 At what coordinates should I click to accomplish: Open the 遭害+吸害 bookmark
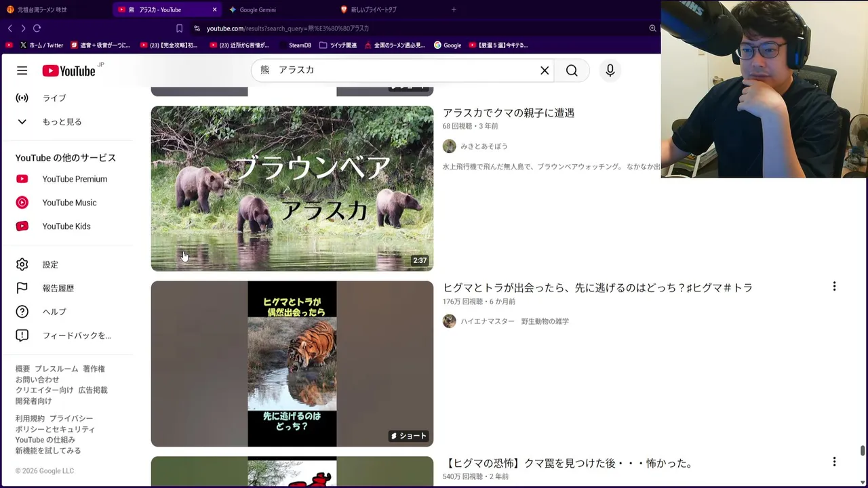(100, 45)
